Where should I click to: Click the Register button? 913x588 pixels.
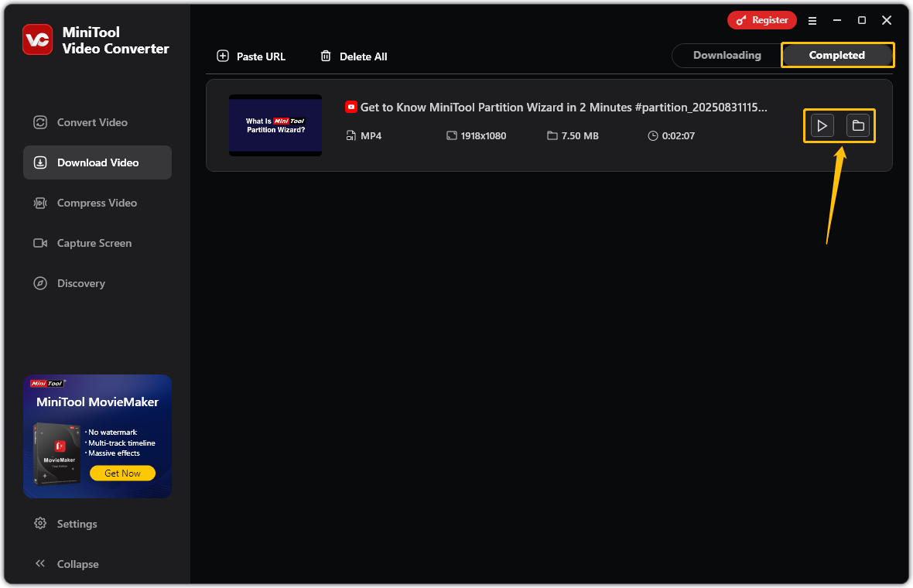pyautogui.click(x=761, y=20)
